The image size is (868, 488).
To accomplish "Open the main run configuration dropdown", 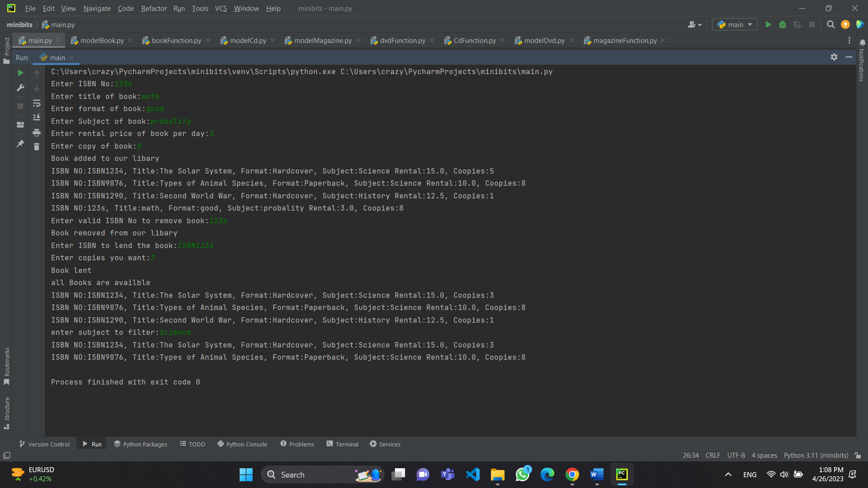I will (x=734, y=24).
